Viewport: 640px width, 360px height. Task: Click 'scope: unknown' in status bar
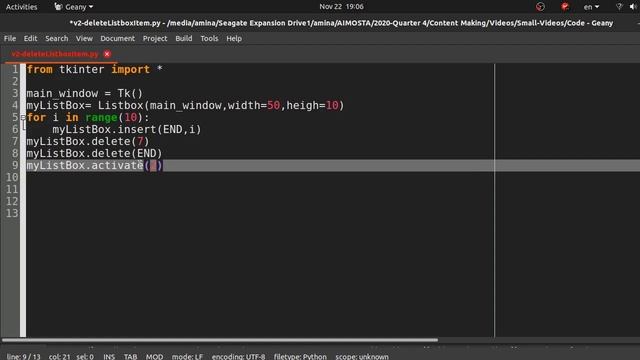[x=362, y=356]
